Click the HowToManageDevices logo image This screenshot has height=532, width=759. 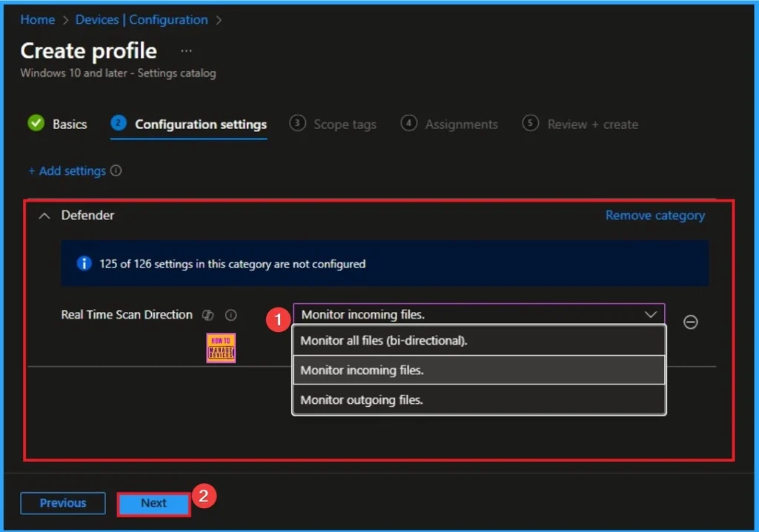pos(220,347)
